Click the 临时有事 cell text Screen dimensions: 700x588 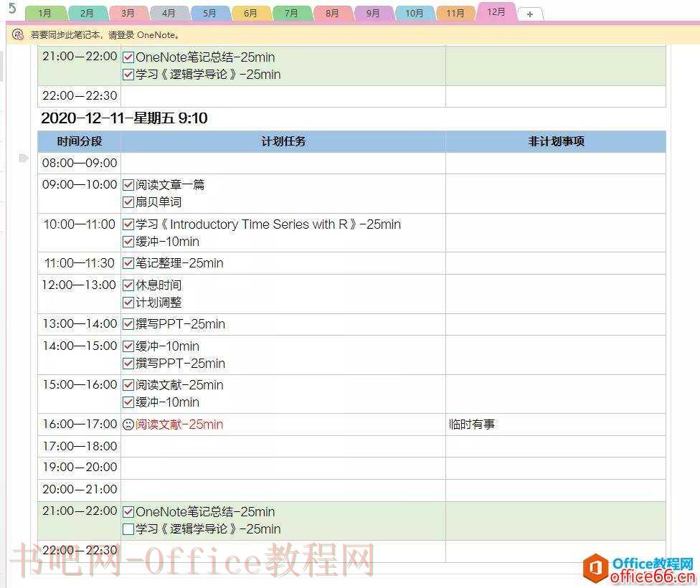472,424
